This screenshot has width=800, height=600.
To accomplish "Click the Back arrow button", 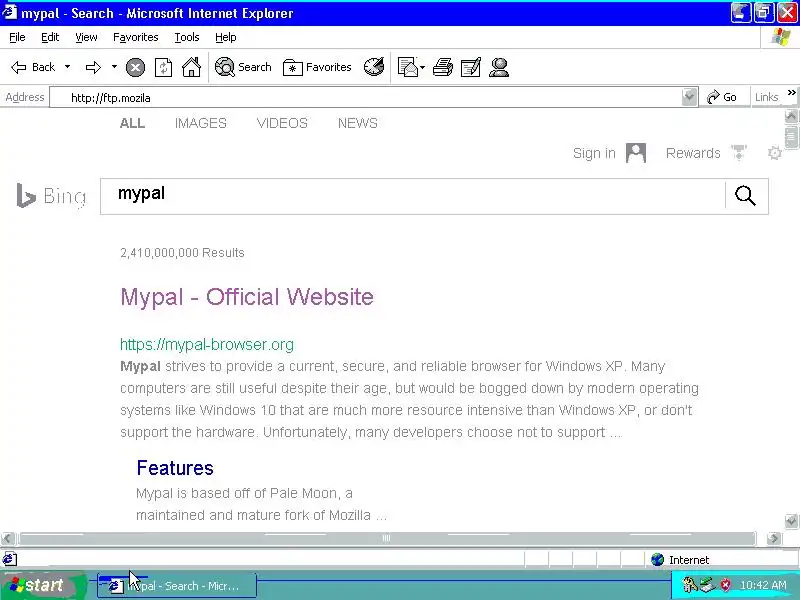I will (x=33, y=67).
